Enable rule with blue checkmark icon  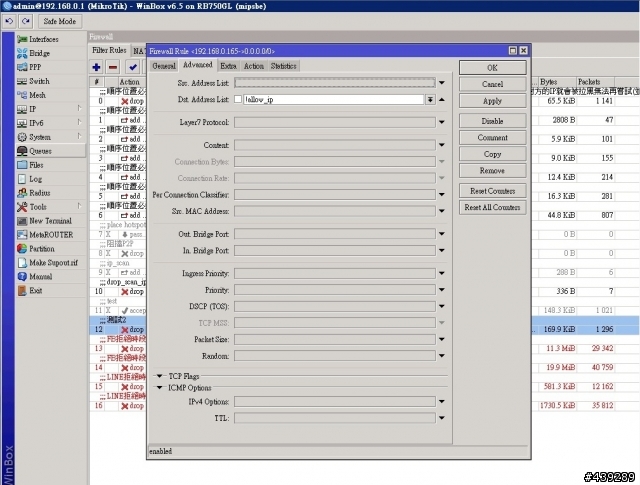pos(133,67)
